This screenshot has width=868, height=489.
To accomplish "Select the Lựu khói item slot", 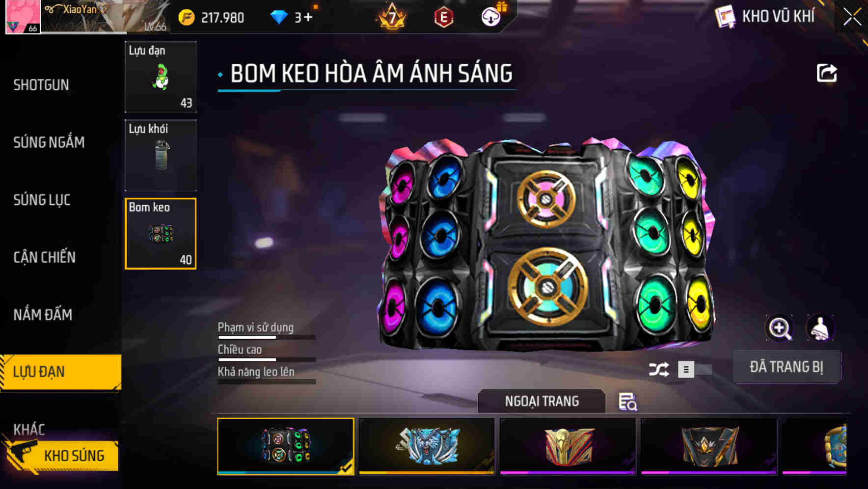I will (x=161, y=155).
